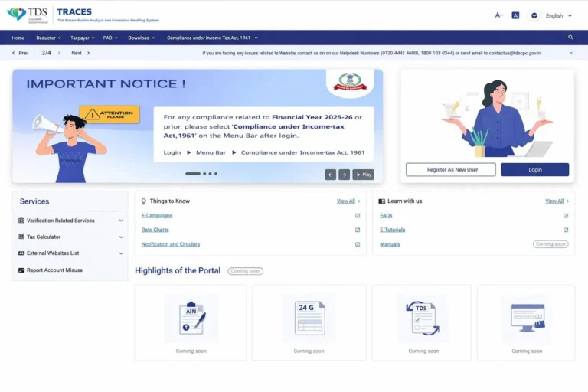Viewport: 588px width, 392px height.
Task: Click the Report Account Misuse icon
Action: (x=21, y=270)
